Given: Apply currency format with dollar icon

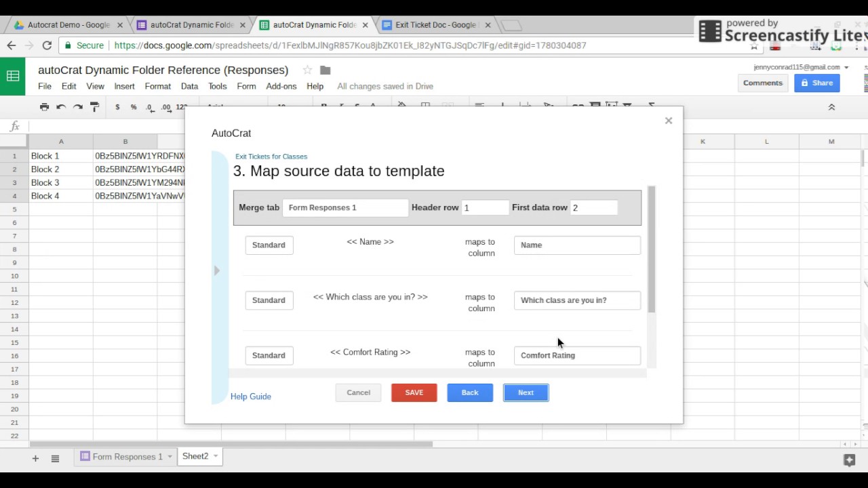Looking at the screenshot, I should [x=117, y=107].
